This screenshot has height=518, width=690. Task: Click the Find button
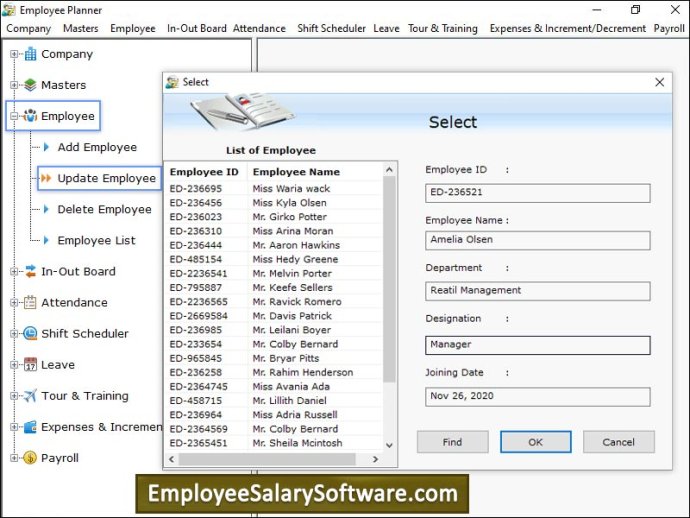(452, 442)
